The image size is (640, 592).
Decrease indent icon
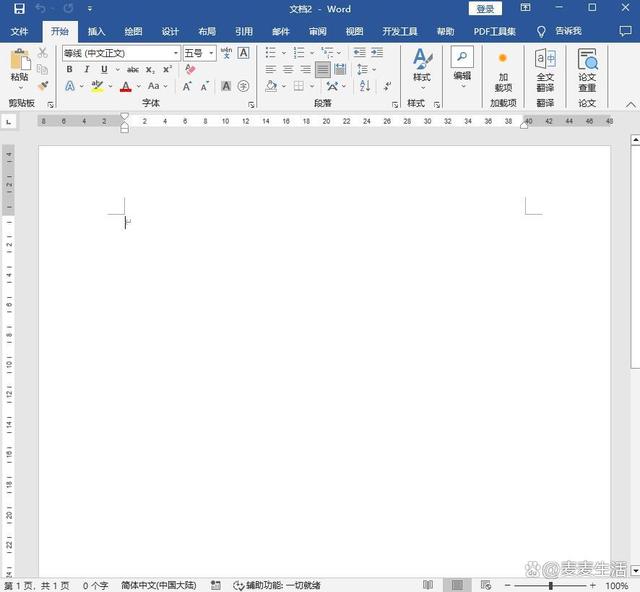(359, 52)
